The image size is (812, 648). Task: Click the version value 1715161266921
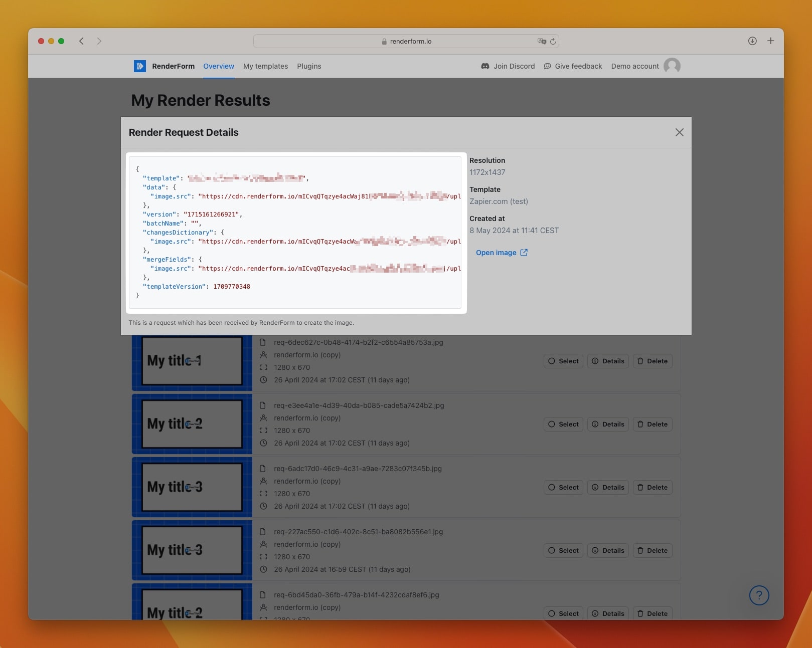pyautogui.click(x=211, y=214)
